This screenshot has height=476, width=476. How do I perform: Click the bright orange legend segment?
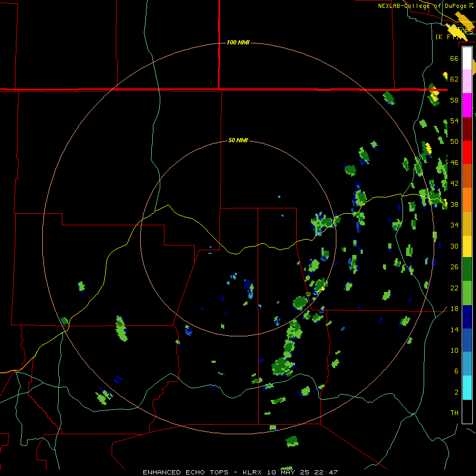point(467,199)
